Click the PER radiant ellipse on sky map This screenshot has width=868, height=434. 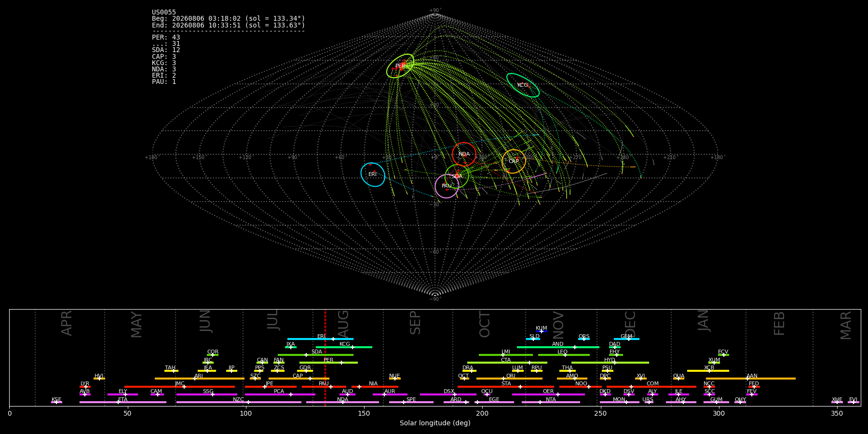[x=400, y=66]
